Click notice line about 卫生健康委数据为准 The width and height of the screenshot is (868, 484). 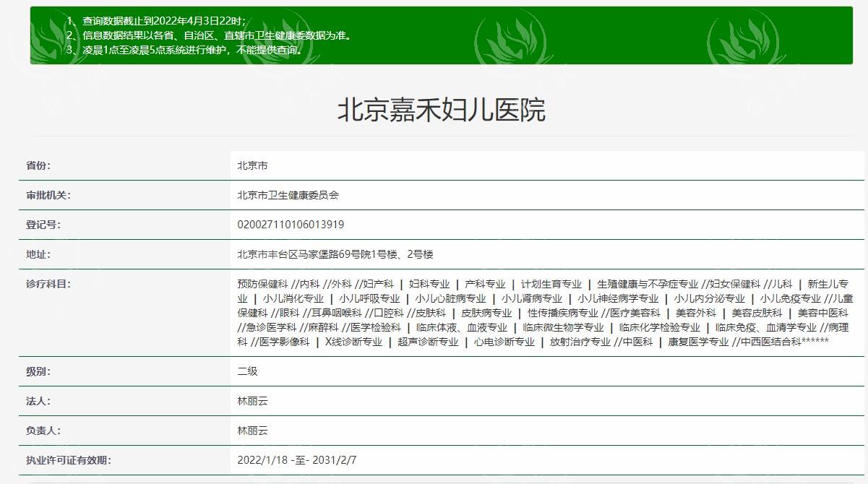coord(209,35)
